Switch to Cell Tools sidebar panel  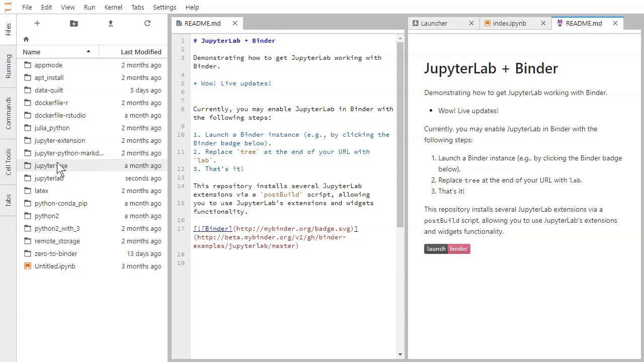point(8,162)
